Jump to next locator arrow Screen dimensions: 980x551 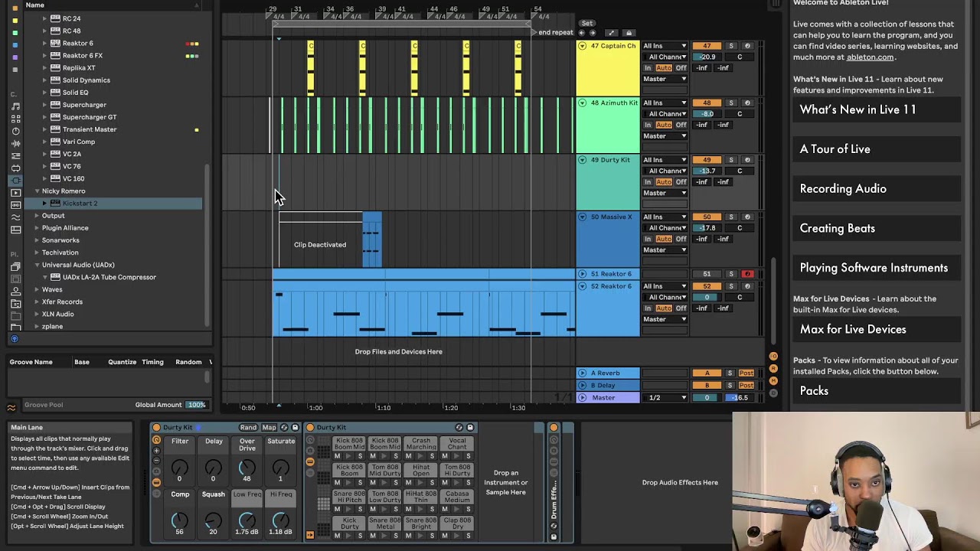pos(592,33)
